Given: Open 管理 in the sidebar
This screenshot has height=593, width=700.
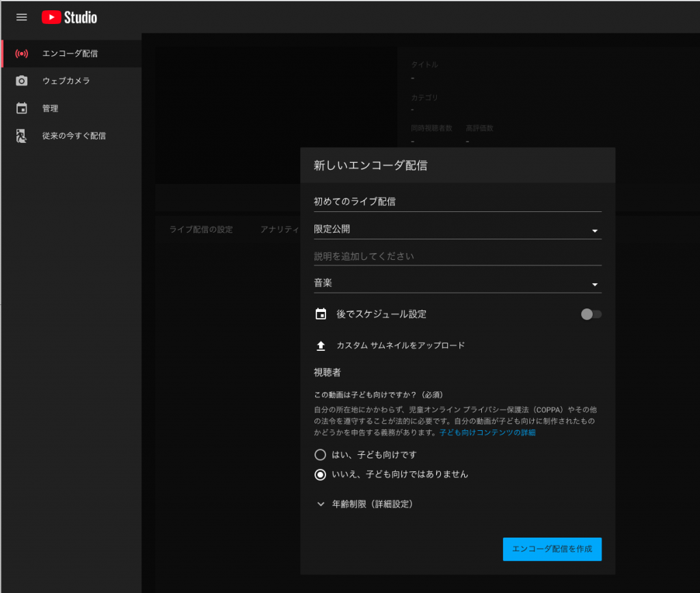Looking at the screenshot, I should tap(71, 108).
